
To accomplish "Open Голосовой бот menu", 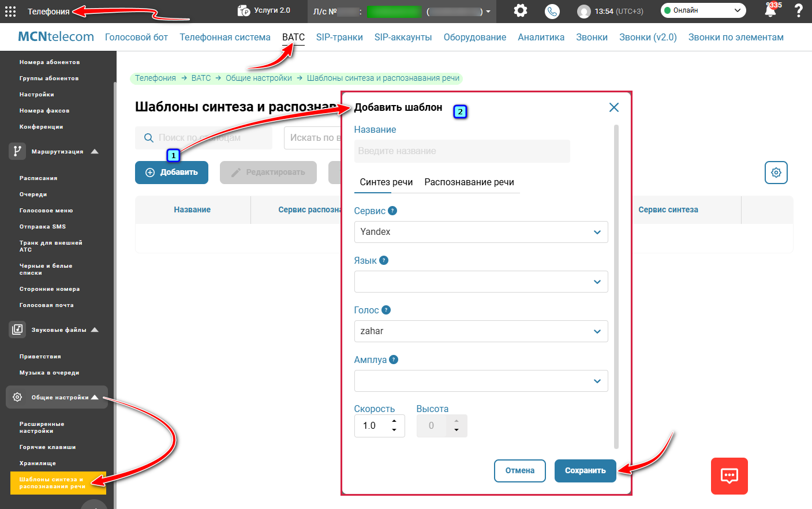I will click(136, 37).
